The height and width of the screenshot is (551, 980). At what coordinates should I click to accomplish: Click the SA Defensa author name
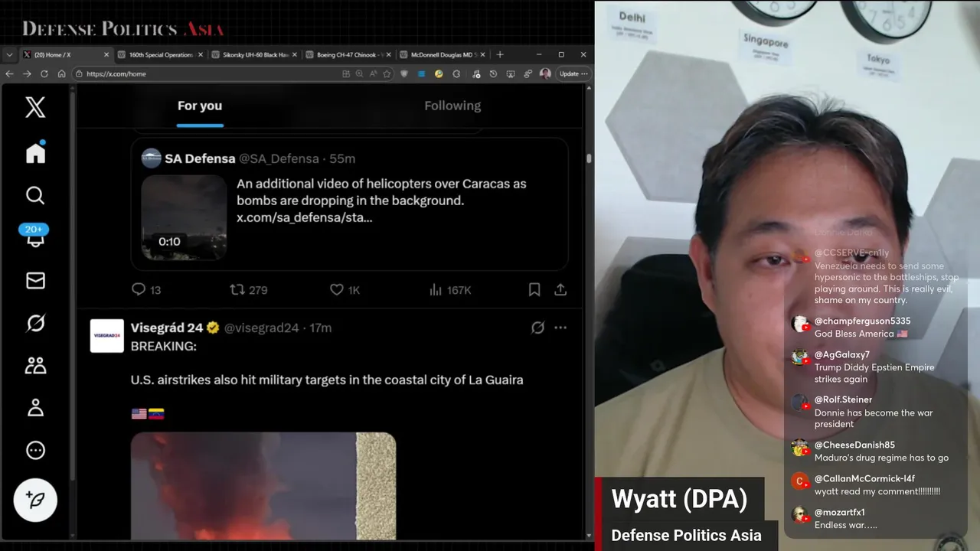tap(200, 158)
